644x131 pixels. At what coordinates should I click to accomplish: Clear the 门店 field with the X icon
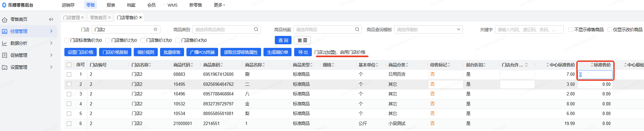tap(155, 29)
